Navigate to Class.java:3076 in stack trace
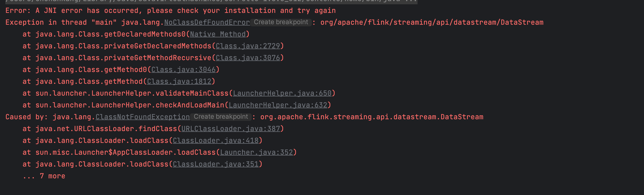Viewport: 644px width, 195px height. [248, 58]
